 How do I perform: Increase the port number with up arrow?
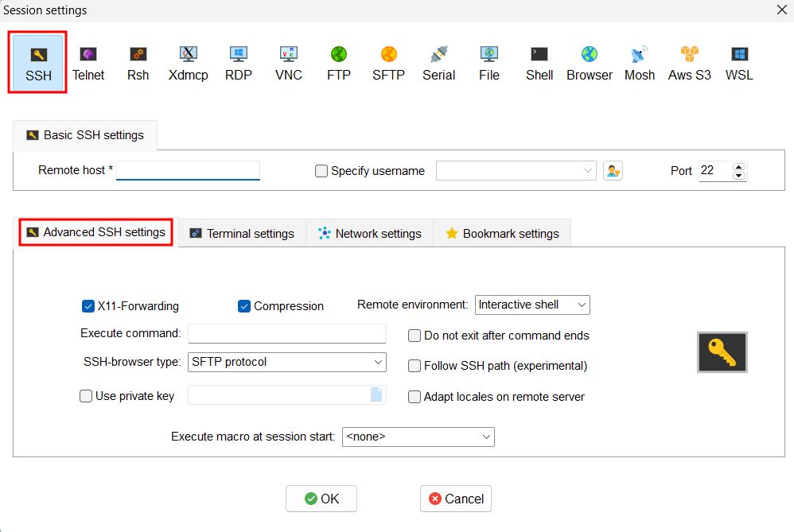click(739, 166)
